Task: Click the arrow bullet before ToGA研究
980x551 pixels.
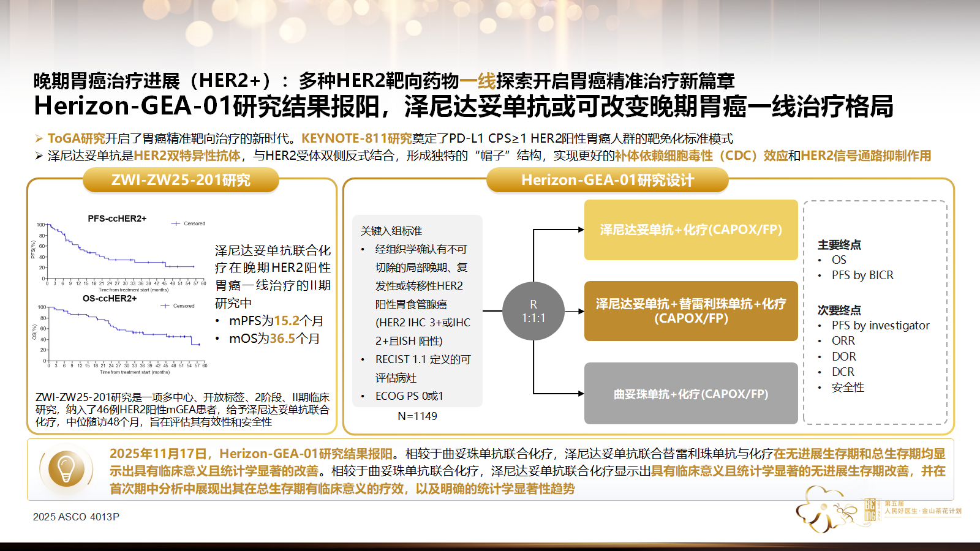Action: pos(39,139)
